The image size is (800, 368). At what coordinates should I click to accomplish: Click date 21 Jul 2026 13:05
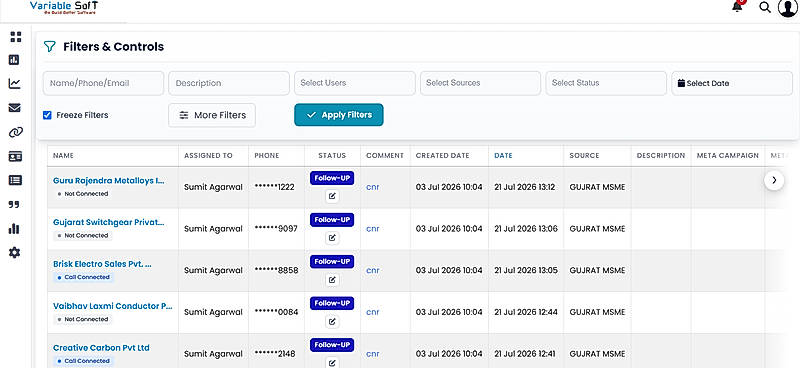(x=526, y=271)
